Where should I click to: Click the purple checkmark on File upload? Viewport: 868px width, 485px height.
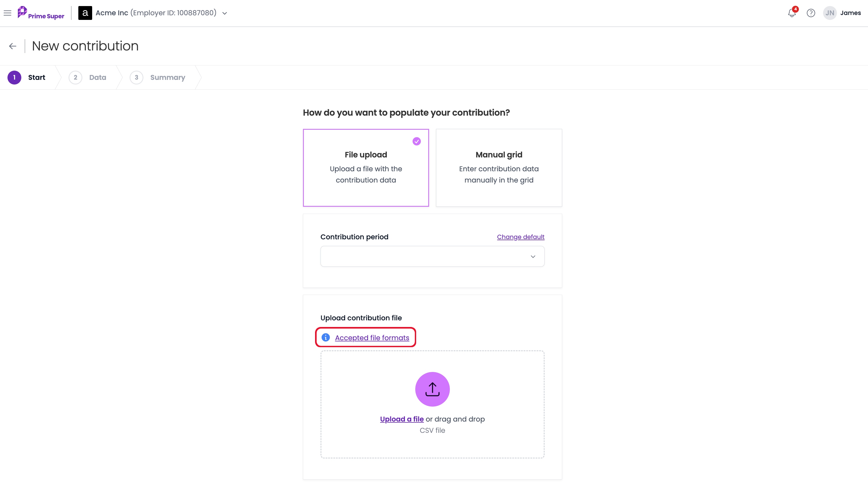416,141
